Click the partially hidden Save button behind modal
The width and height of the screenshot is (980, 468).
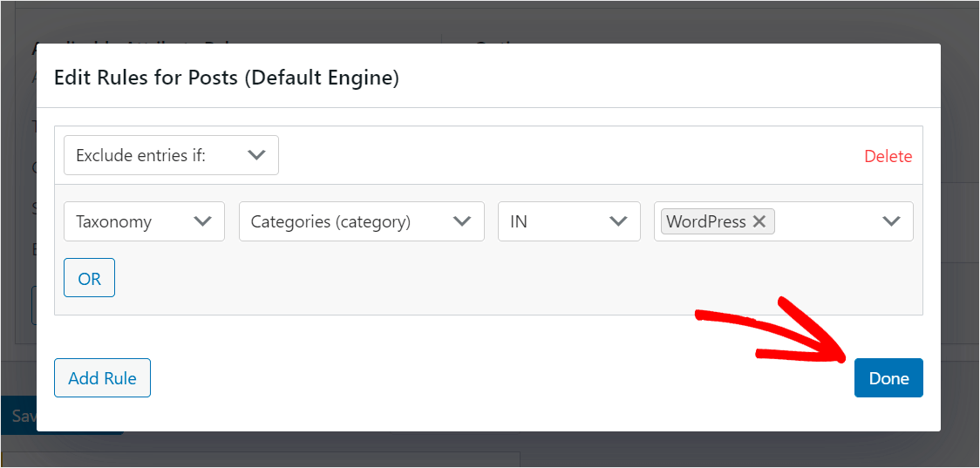(x=17, y=416)
